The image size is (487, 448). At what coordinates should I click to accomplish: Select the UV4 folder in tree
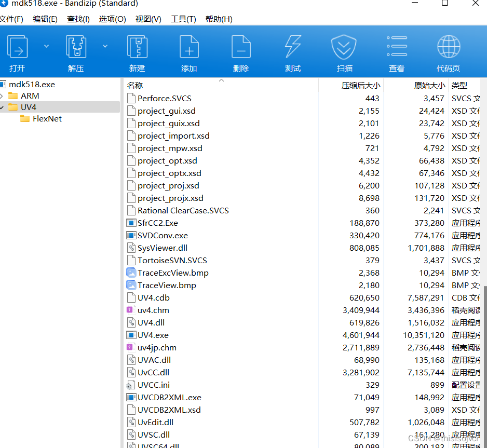pyautogui.click(x=29, y=107)
